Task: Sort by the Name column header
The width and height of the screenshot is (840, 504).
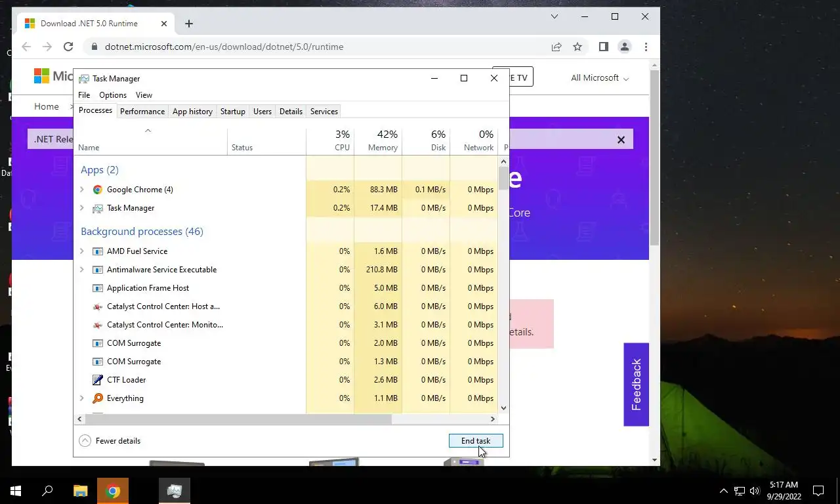Action: tap(150, 140)
